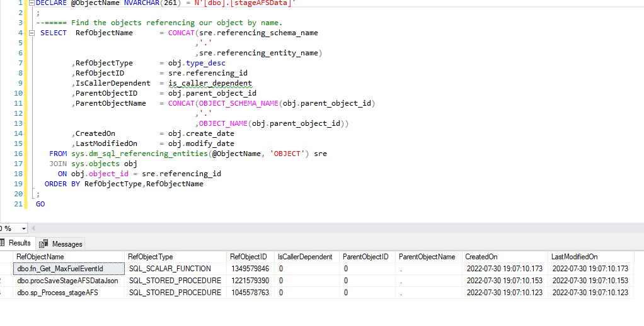644x326 pixels.
Task: Click the ORDER BY line in editor
Action: click(x=124, y=184)
